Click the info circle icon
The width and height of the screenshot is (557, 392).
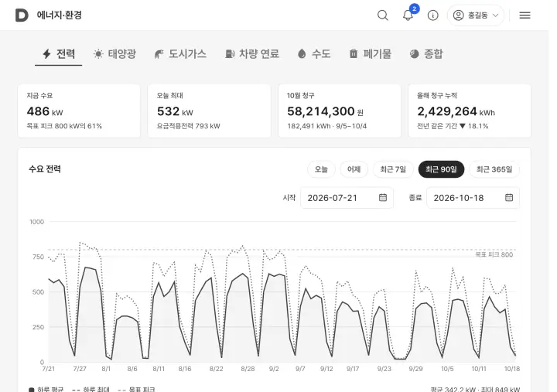pos(432,15)
